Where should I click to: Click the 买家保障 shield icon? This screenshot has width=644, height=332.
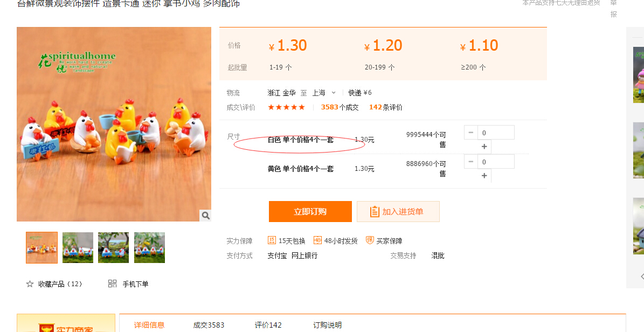(x=370, y=240)
